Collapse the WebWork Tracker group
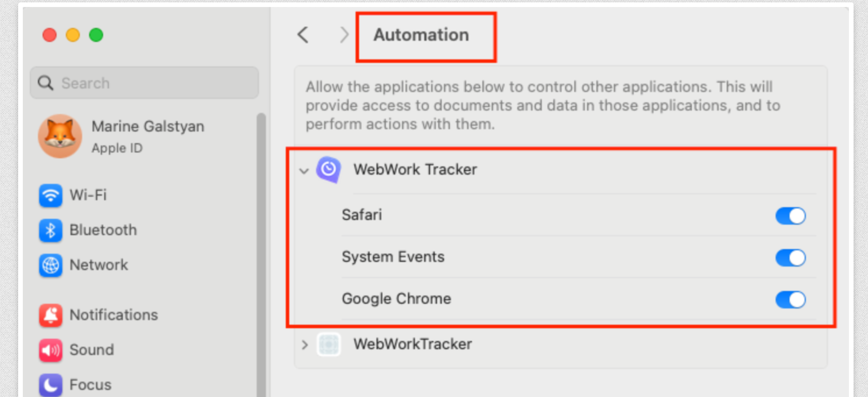Viewport: 868px width, 397px height. tap(304, 171)
